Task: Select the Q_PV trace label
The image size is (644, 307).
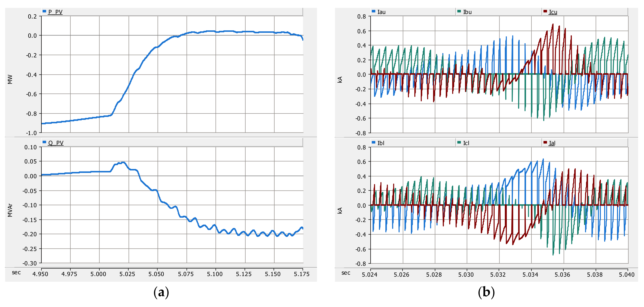Action: pyautogui.click(x=56, y=143)
